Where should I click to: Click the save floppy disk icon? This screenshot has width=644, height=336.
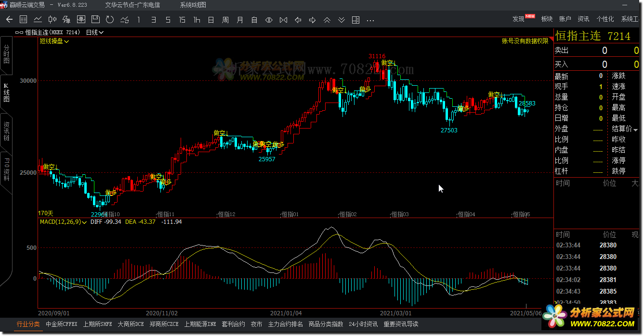(95, 20)
